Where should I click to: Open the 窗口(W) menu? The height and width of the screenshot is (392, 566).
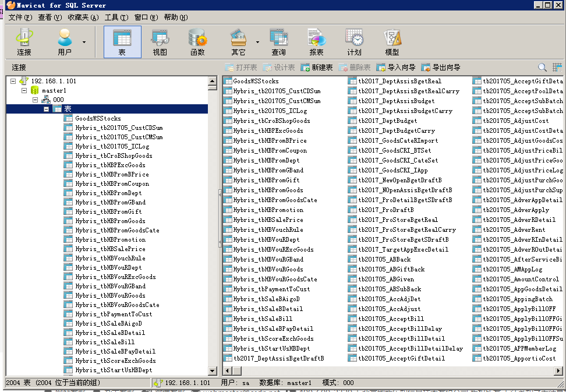tap(146, 17)
